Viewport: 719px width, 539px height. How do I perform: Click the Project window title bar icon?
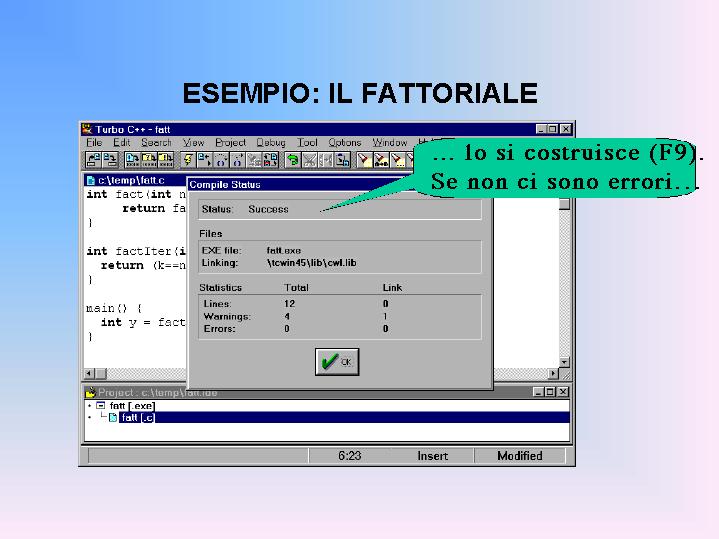click(x=90, y=392)
